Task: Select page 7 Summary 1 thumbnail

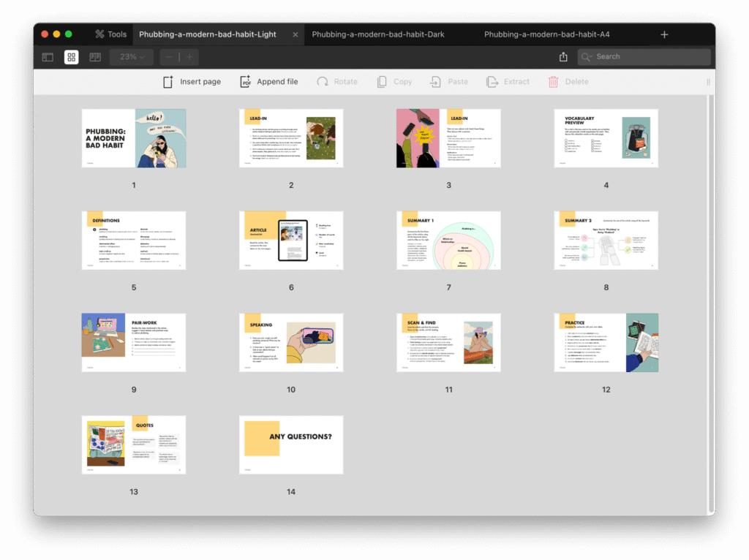Action: (448, 241)
